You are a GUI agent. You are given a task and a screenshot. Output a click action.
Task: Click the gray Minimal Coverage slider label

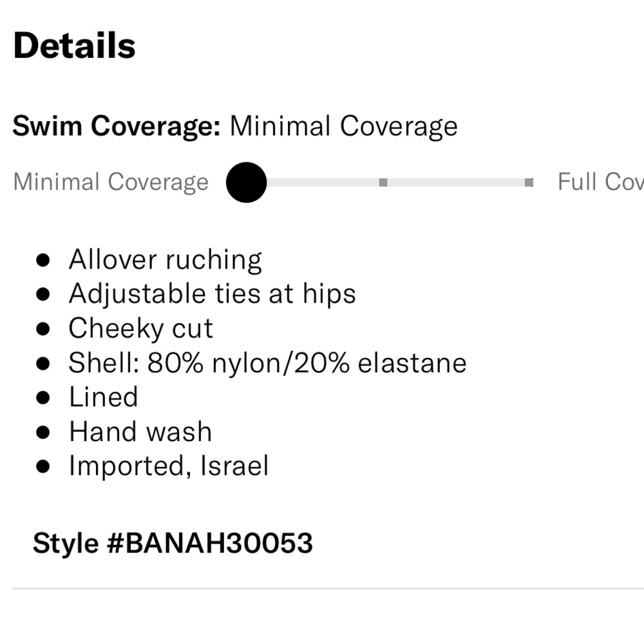tap(111, 182)
